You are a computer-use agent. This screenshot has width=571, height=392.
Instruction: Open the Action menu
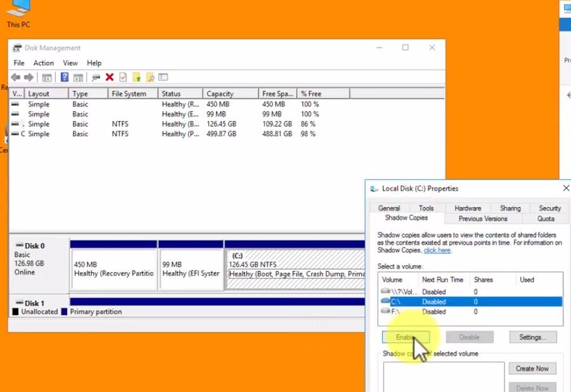(43, 63)
